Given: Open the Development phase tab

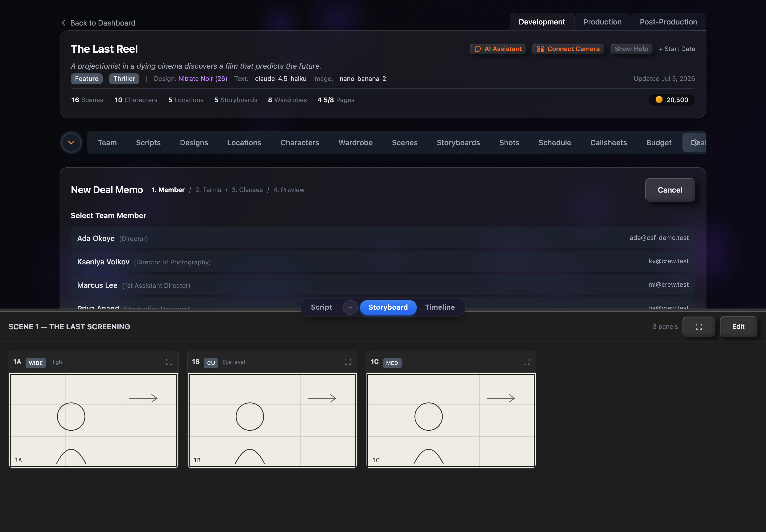Looking at the screenshot, I should point(542,22).
